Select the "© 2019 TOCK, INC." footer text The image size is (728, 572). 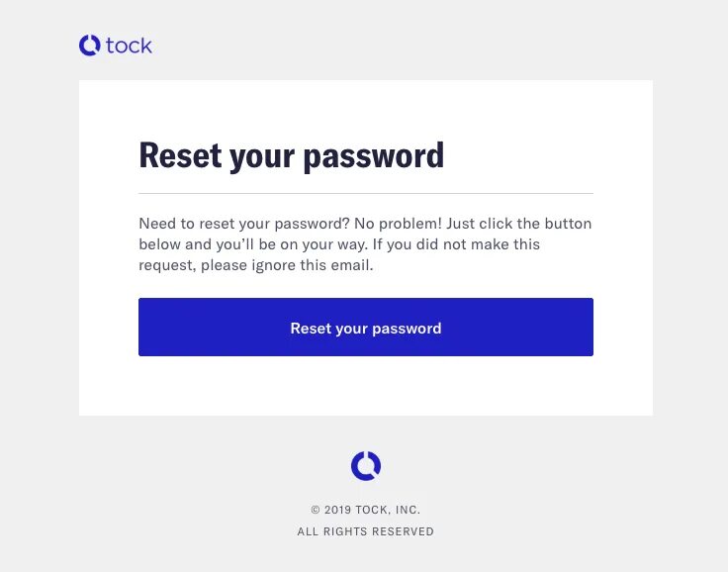366,510
